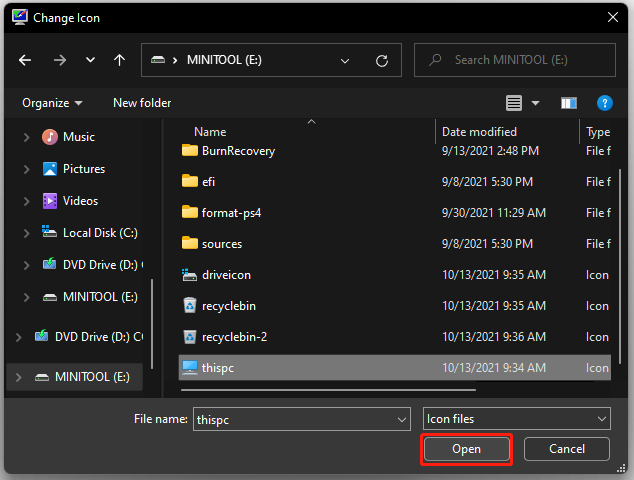Click the BurnRecovery folder icon
634x480 pixels.
tap(190, 150)
